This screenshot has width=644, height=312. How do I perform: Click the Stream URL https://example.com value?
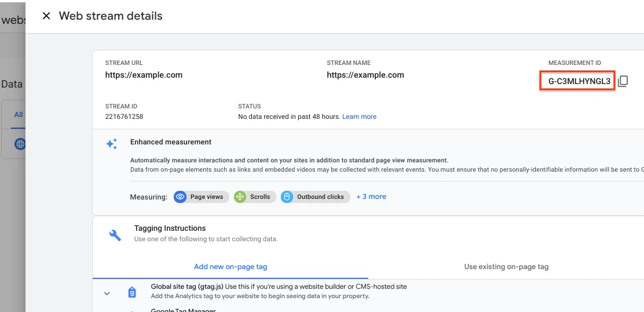coord(144,75)
